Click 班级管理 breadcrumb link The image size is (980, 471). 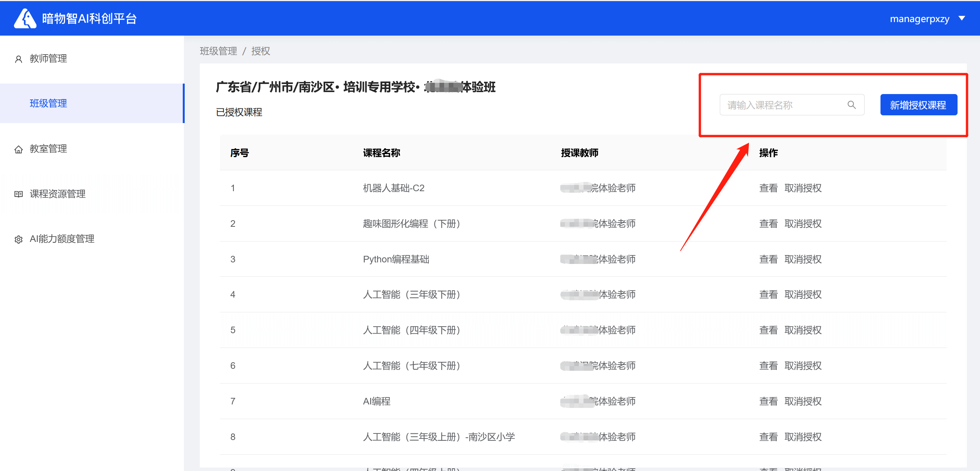coord(218,51)
